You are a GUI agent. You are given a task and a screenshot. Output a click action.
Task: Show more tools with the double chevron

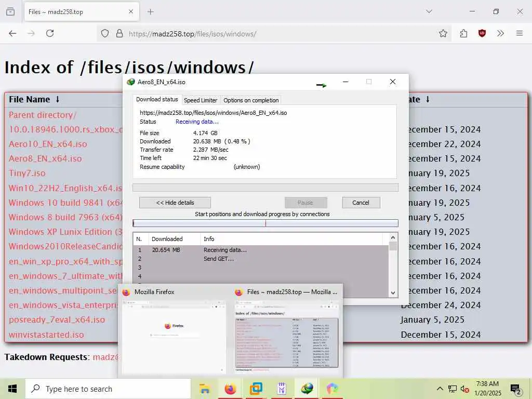click(500, 33)
